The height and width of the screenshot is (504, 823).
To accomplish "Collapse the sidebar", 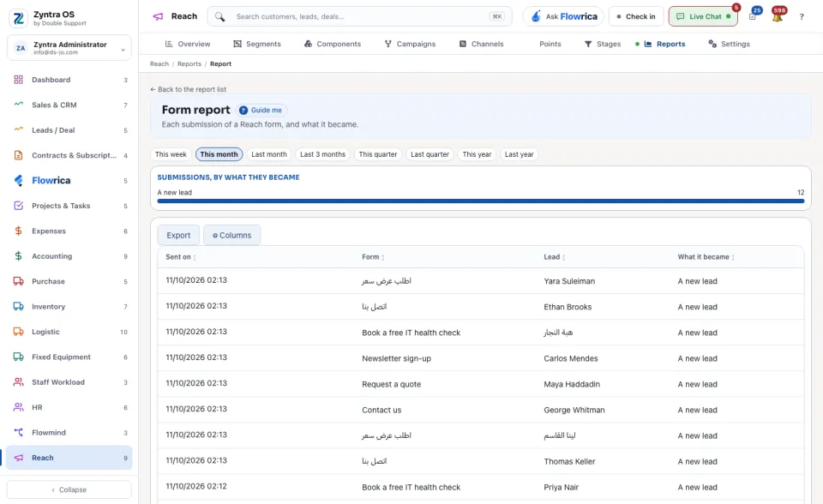I will [69, 489].
